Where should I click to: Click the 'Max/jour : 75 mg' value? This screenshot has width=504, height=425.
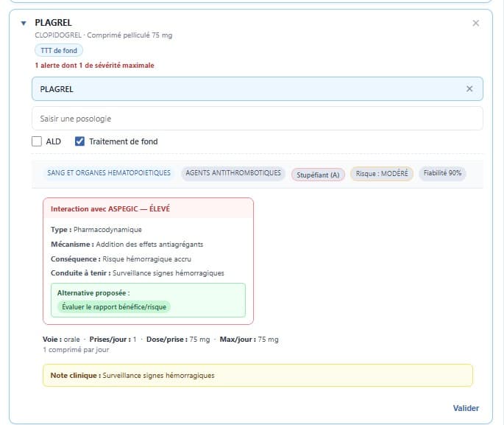[x=249, y=340]
